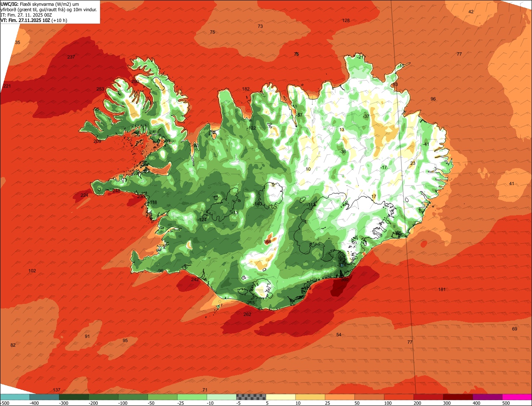This screenshot has height=406, width=532.
Task: Click the map value 102 in the western ocean
Action: coord(32,271)
